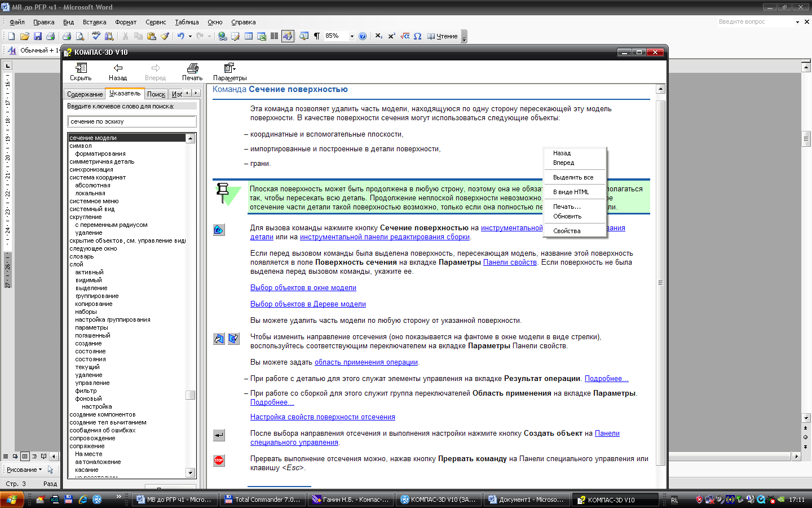Open link 'Выбор объектов в Дереве модели'
This screenshot has width=812, height=508.
point(308,304)
